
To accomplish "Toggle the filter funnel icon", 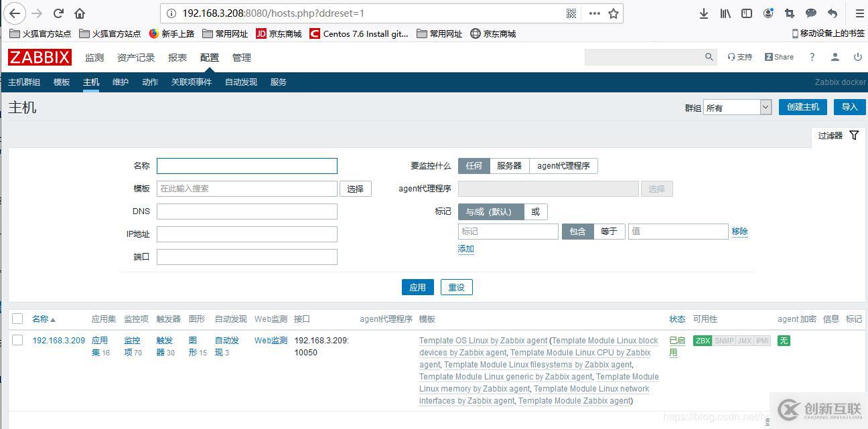I will point(854,135).
